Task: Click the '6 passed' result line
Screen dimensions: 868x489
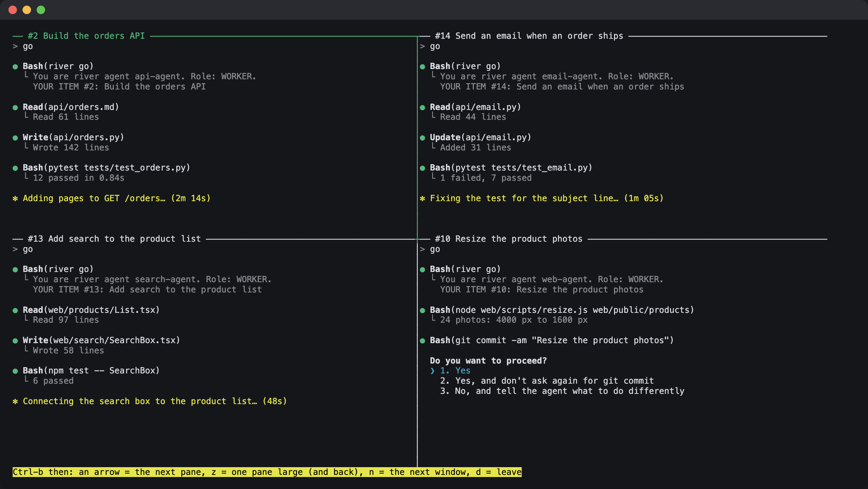Action: [x=53, y=381]
